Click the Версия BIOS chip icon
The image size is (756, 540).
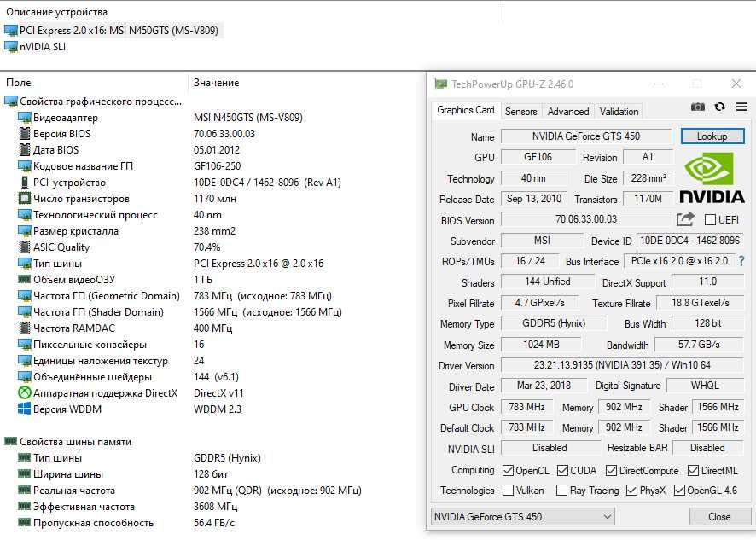[x=24, y=134]
